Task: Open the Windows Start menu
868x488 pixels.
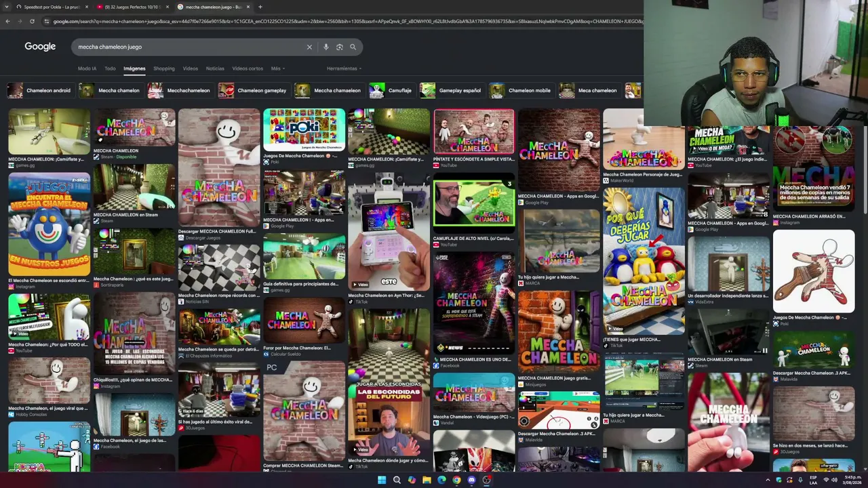Action: pyautogui.click(x=382, y=480)
